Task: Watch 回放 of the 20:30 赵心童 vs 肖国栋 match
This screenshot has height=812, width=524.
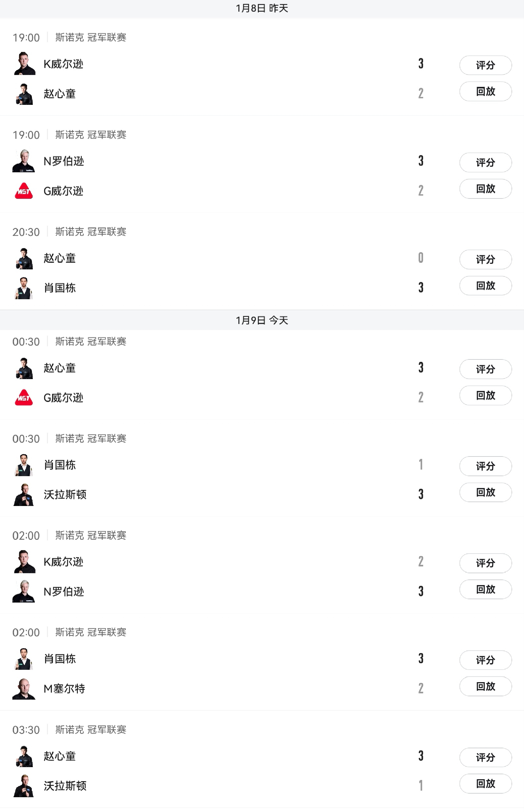Action: coord(485,286)
